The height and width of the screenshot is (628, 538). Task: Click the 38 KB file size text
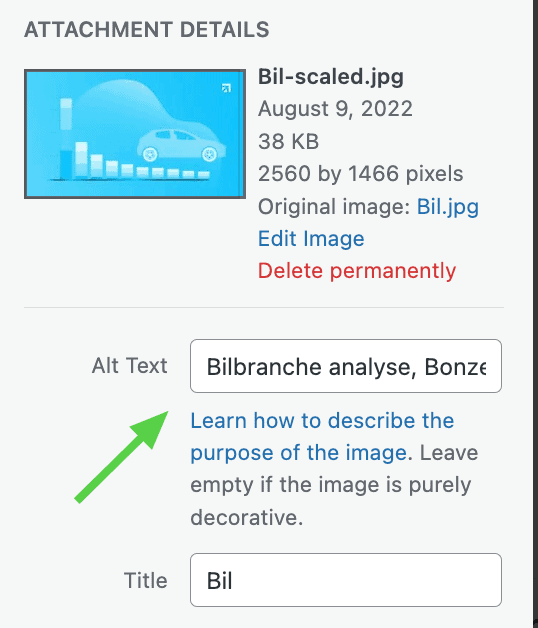click(288, 141)
